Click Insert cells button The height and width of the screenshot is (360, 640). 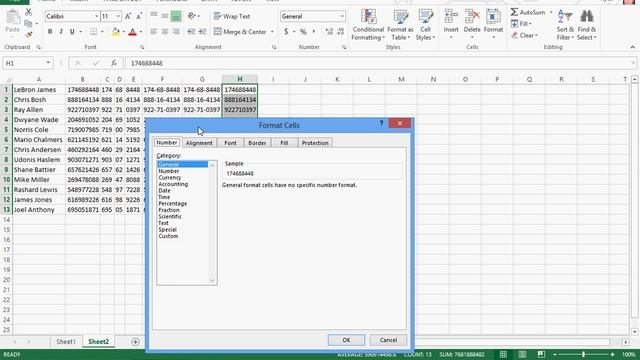[x=451, y=24]
